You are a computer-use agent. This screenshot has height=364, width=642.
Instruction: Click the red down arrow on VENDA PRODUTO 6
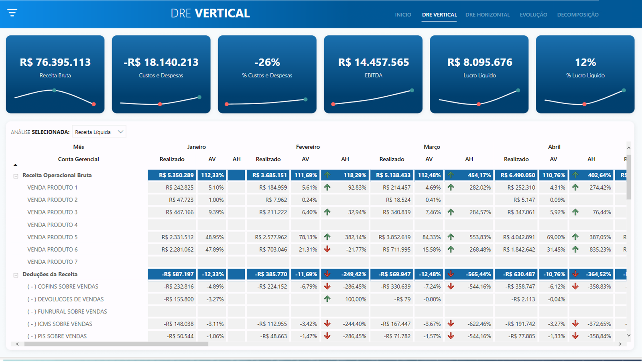pyautogui.click(x=327, y=249)
